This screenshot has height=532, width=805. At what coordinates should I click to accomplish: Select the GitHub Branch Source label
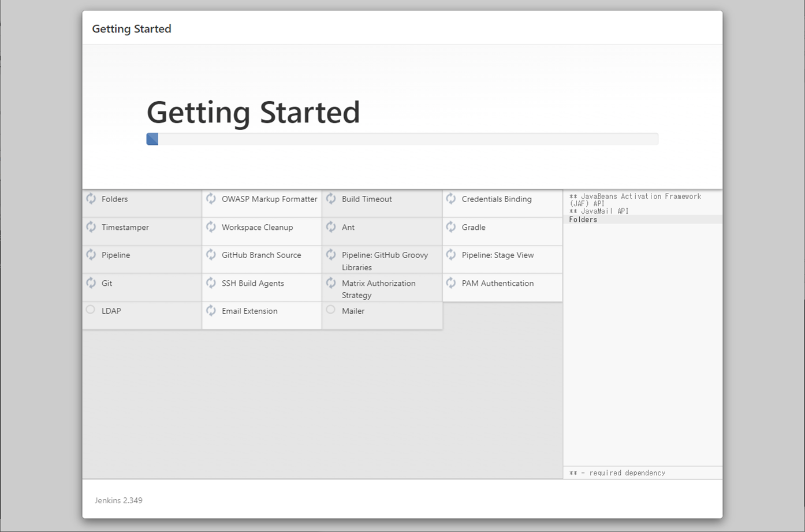coord(262,255)
